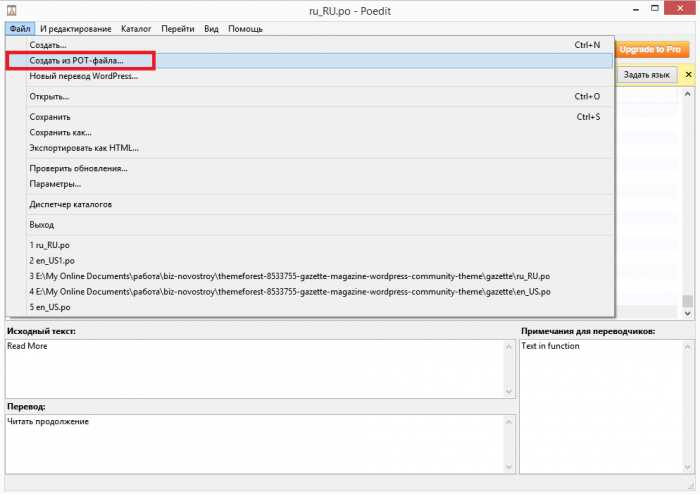Click down arrow of the string list scrollbar
The height and width of the screenshot is (494, 700).
coord(688,314)
